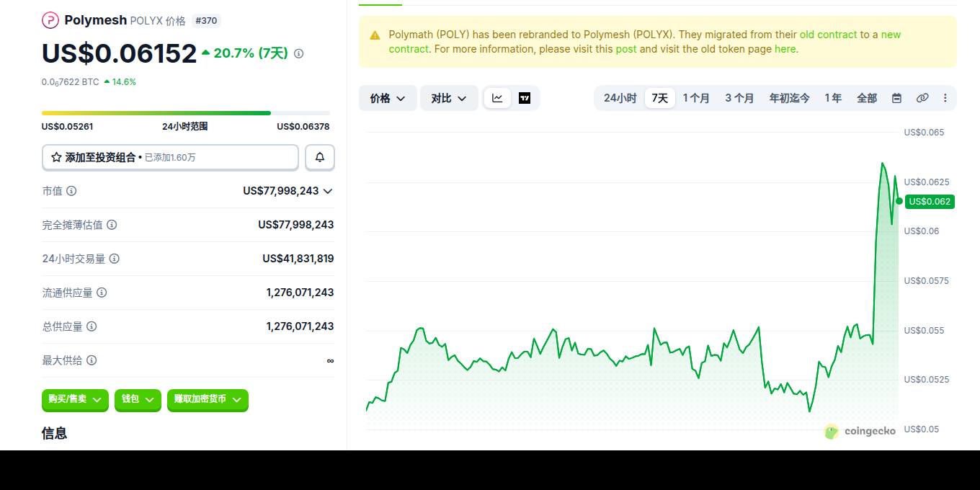The height and width of the screenshot is (490, 980).
Task: Click the chart's latest price endpoint dot
Action: (899, 201)
